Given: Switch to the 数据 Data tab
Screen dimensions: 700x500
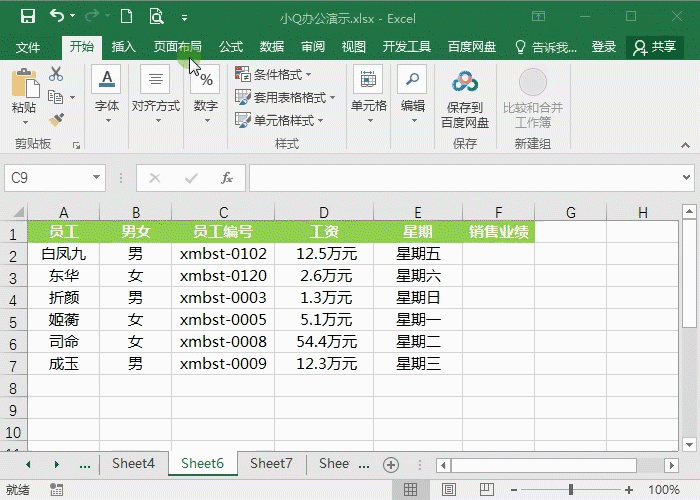Looking at the screenshot, I should (272, 46).
